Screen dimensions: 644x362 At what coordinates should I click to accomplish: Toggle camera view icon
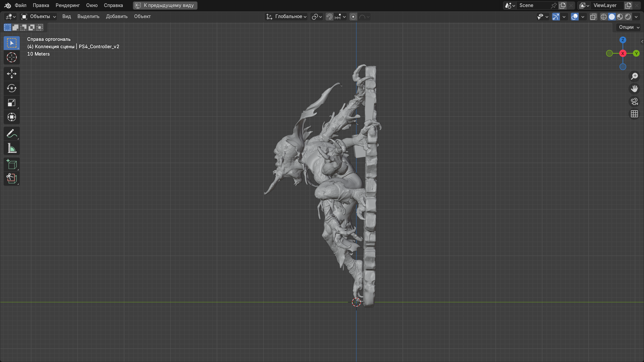[634, 101]
